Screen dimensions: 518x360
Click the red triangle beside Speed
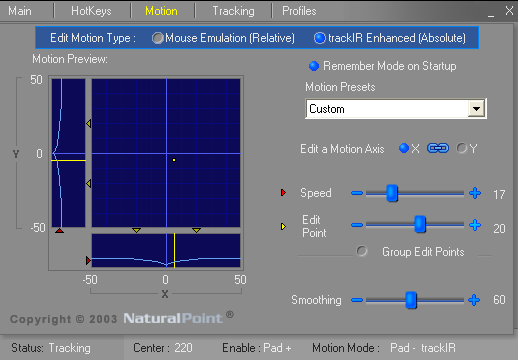[x=283, y=192]
